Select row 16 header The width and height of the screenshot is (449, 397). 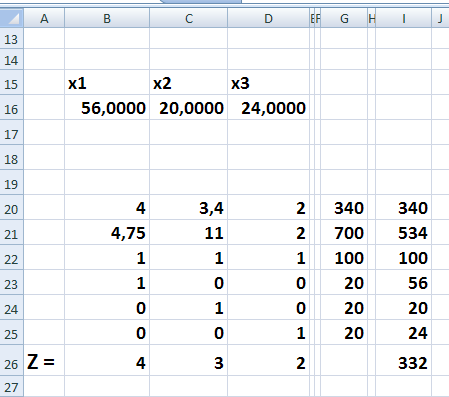(12, 108)
